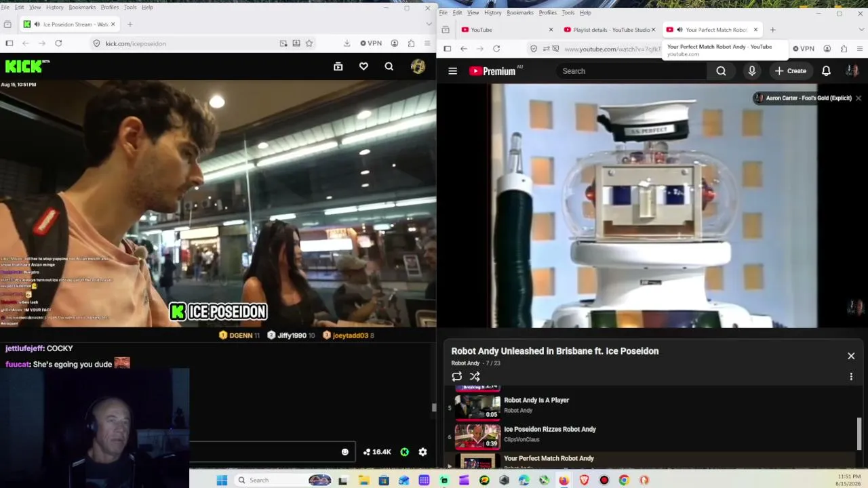Open the History menu in the Kick window
The width and height of the screenshot is (868, 488).
tap(55, 7)
